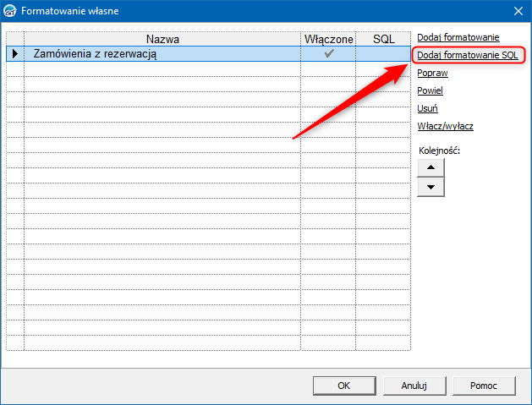
Task: Select the Zamówienia z rezerwacją row
Action: pos(208,53)
